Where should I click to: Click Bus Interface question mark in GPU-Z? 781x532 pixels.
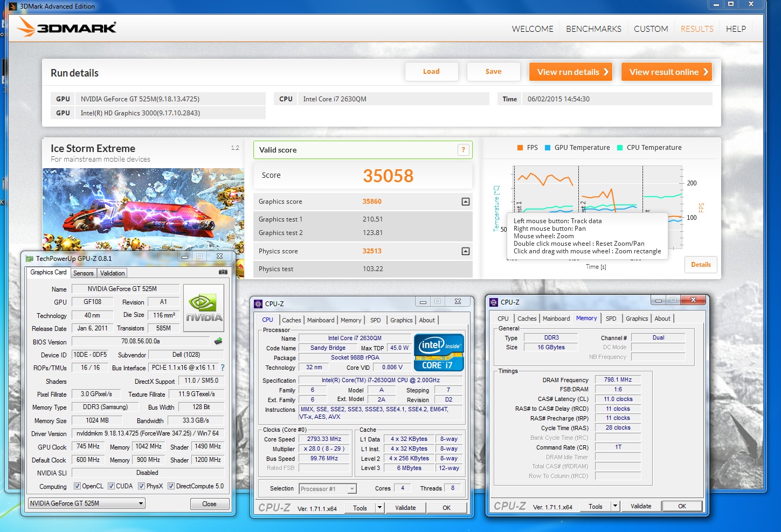222,368
